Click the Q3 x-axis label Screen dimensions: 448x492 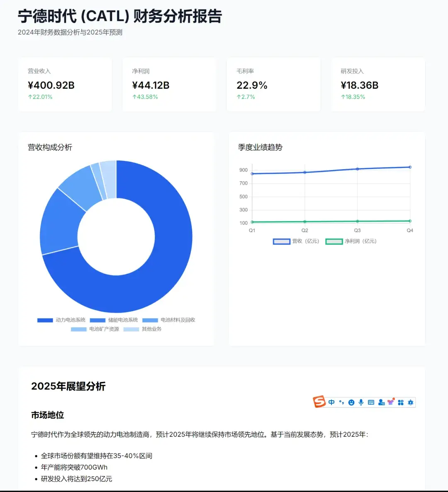coord(357,230)
